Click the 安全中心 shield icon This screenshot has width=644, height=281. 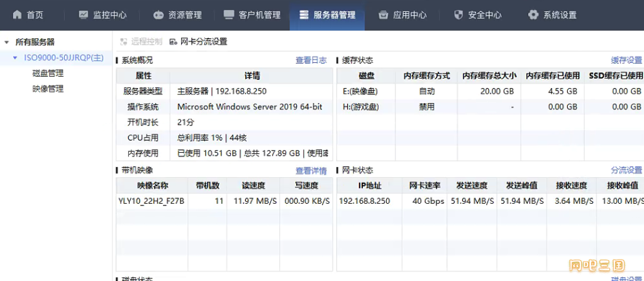(x=458, y=14)
